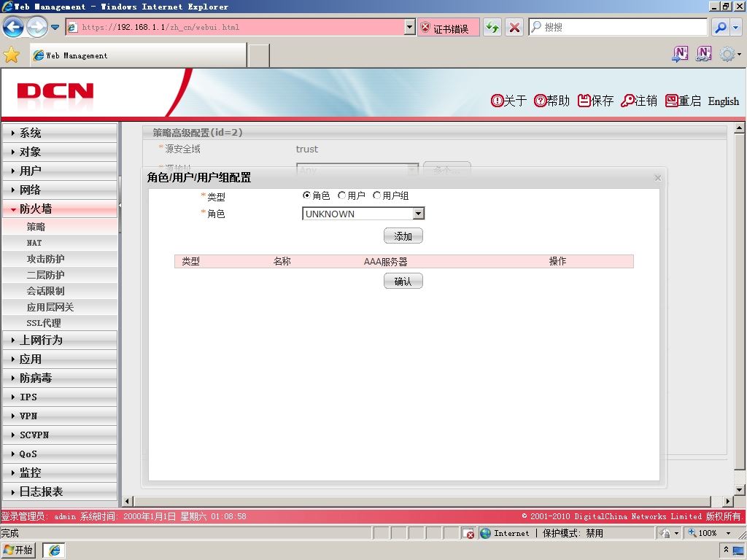Expand the VPN menu section
Image resolution: width=747 pixels, height=560 pixels.
click(x=60, y=416)
